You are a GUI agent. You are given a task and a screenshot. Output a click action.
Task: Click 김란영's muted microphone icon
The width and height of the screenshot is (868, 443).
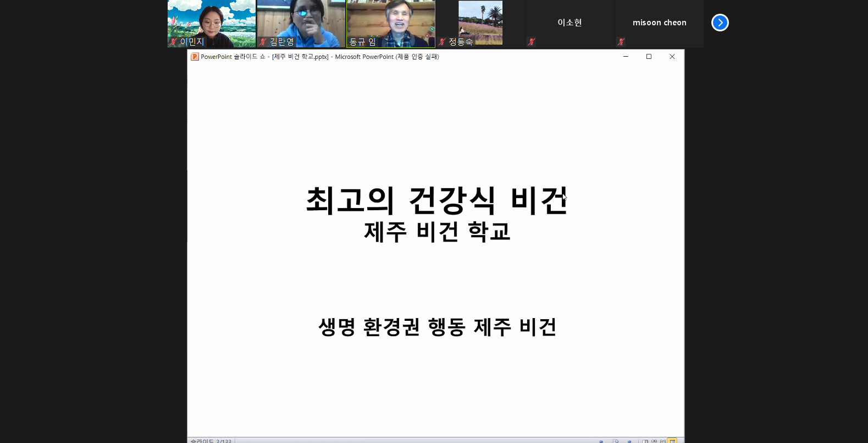263,42
